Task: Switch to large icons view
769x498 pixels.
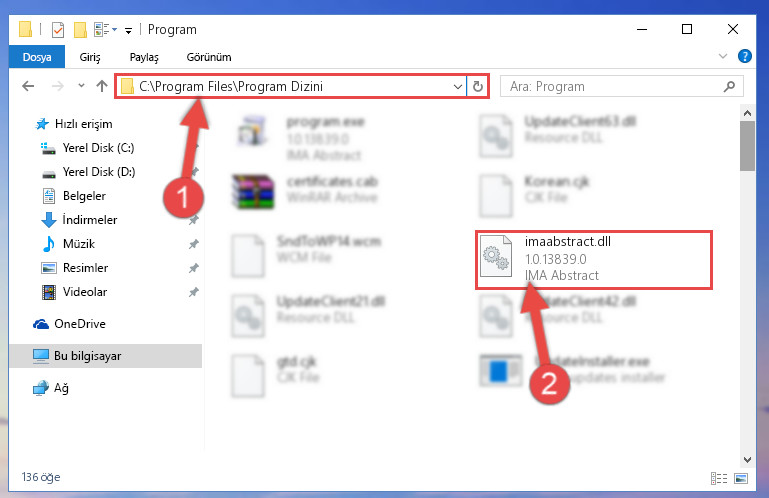Action: (x=741, y=478)
